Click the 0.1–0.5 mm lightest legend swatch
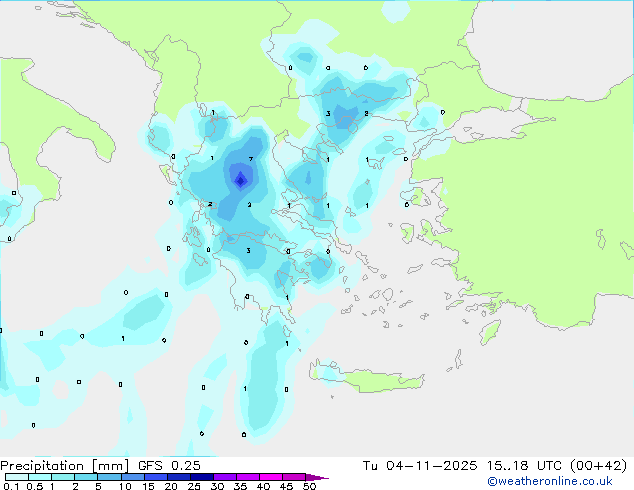 [x=17, y=477]
